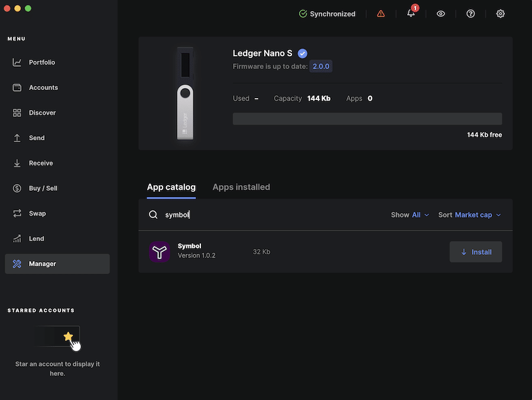Click the Synchronized status label
Viewport: 532px width, 400px height.
click(332, 14)
